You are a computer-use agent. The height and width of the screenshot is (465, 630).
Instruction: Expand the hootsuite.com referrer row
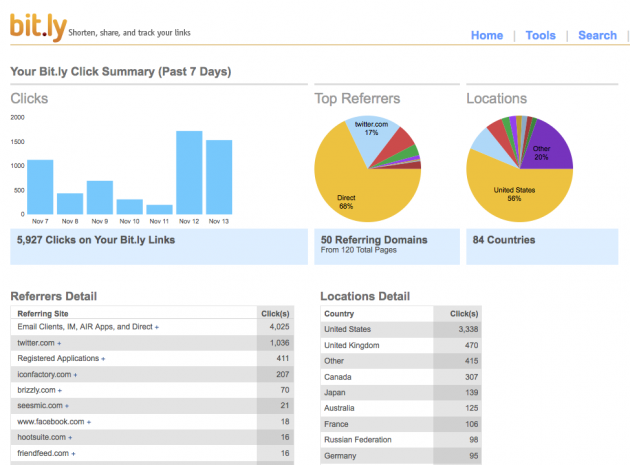coord(70,438)
